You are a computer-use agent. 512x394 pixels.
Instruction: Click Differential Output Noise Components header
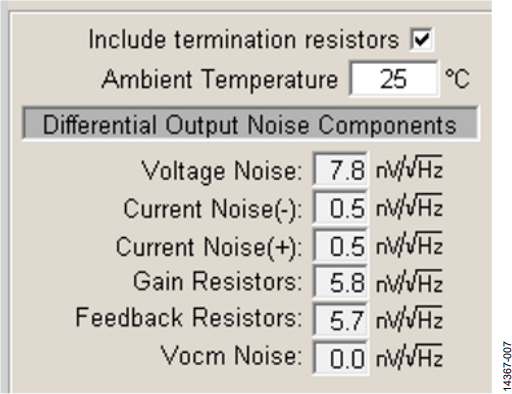(250, 124)
